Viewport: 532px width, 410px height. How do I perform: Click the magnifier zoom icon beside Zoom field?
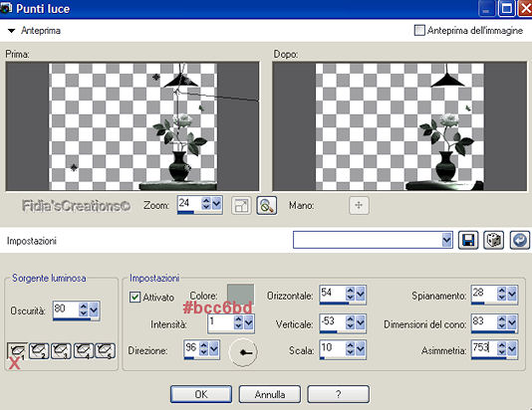[x=267, y=205]
